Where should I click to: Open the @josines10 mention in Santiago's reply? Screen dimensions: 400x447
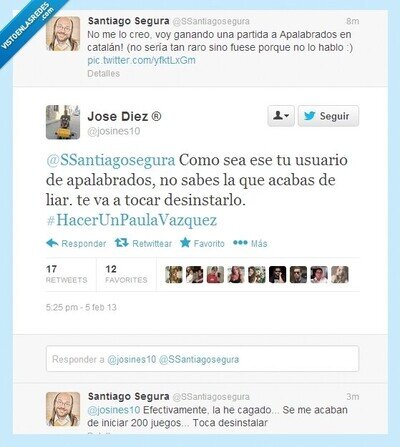tap(114, 410)
